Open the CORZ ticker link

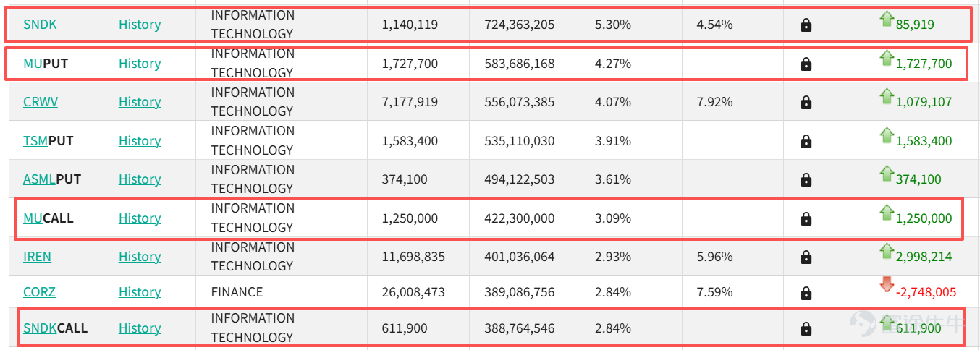coord(39,292)
